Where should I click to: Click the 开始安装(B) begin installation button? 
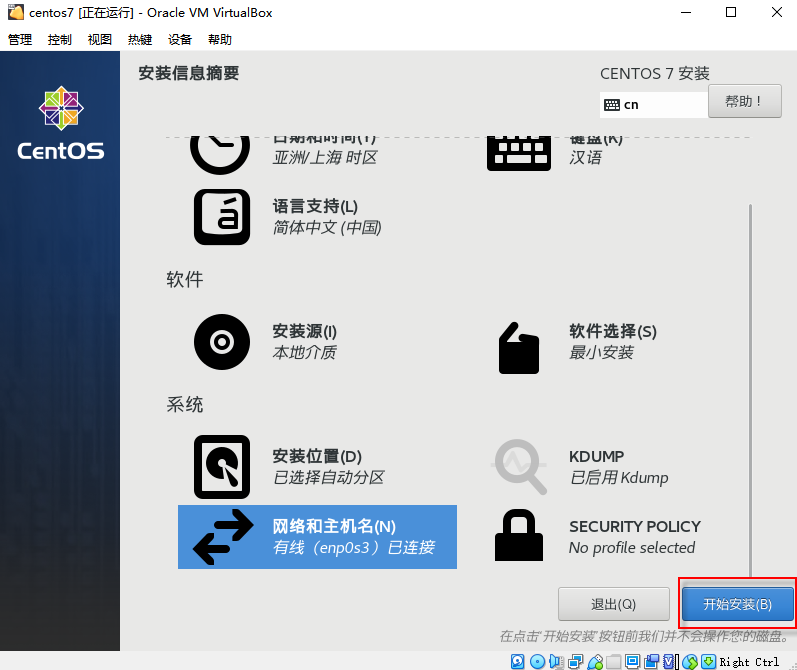point(738,604)
